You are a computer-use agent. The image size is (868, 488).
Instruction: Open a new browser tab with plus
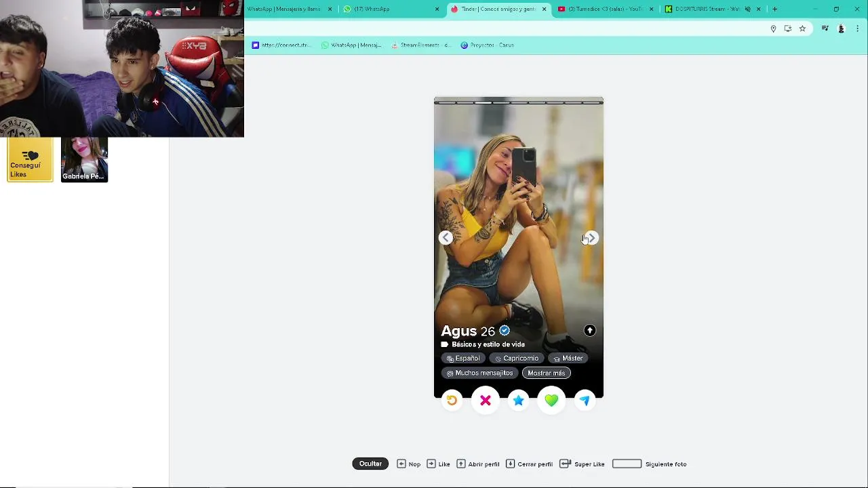tap(774, 9)
